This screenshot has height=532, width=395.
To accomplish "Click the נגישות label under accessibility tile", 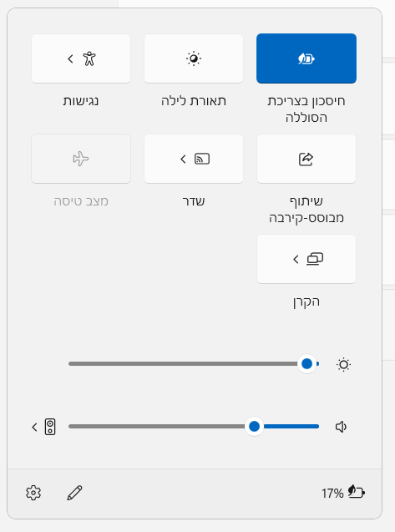I will [81, 101].
